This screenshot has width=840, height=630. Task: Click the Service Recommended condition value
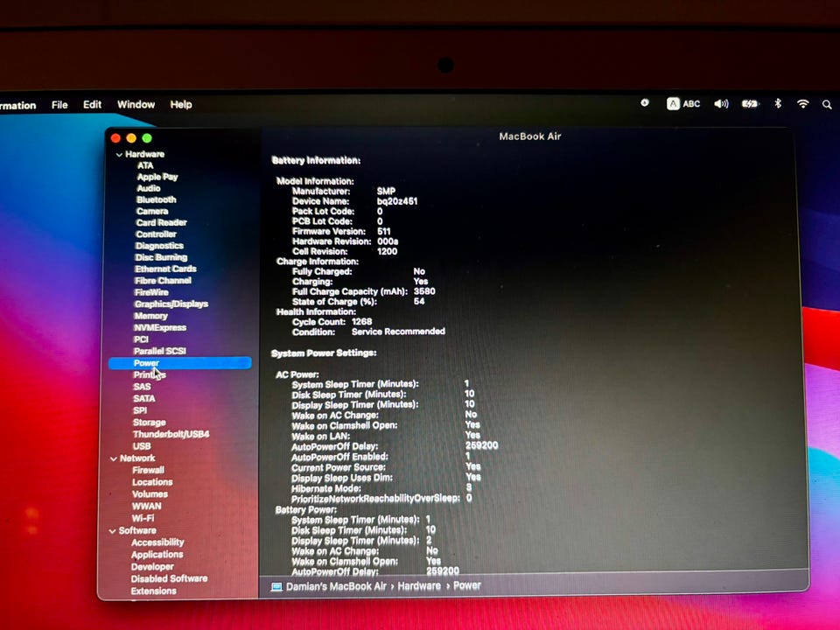[x=398, y=332]
